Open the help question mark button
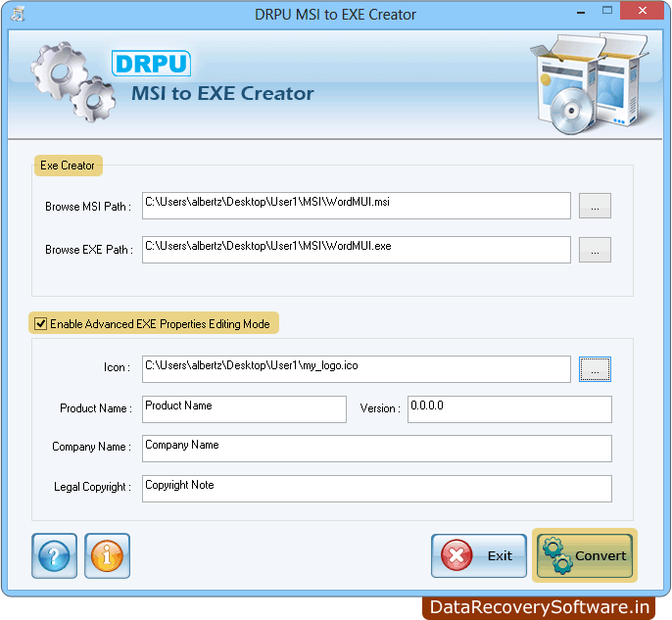 point(55,555)
